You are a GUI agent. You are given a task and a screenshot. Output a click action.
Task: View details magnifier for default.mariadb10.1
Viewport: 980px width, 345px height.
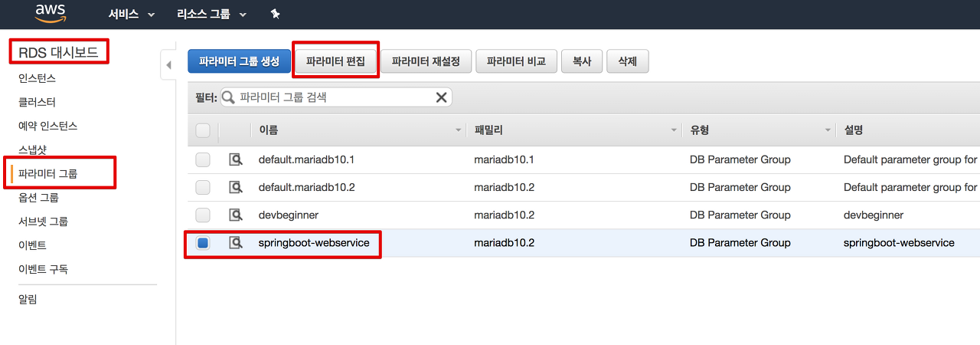(236, 159)
